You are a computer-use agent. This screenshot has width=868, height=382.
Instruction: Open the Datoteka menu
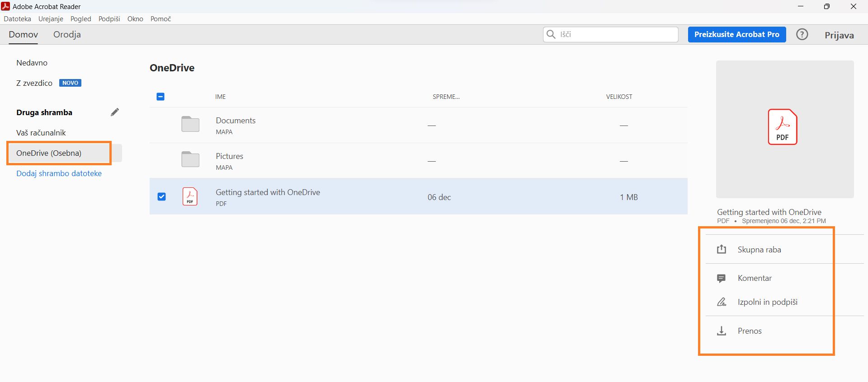click(18, 19)
